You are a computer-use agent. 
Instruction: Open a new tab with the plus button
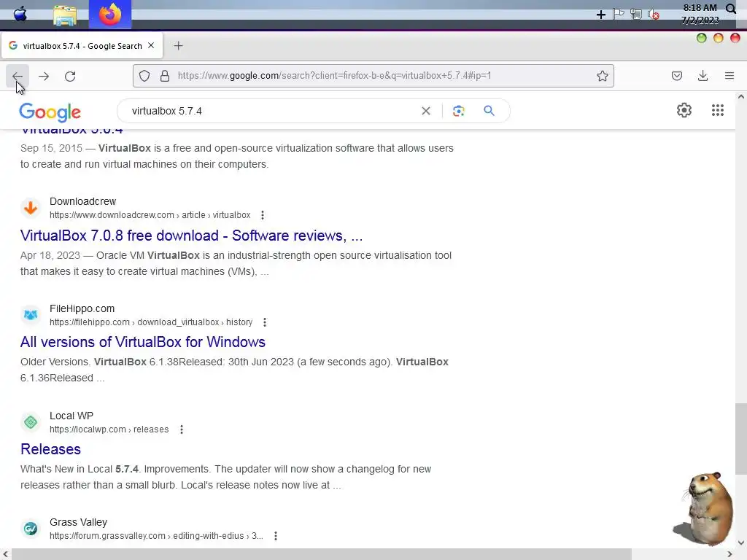(x=178, y=46)
